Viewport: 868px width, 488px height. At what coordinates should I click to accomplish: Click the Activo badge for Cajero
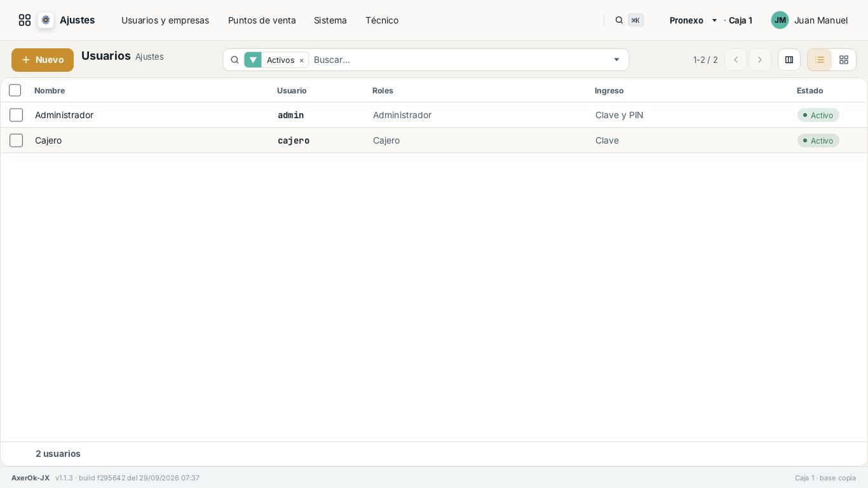(x=818, y=140)
